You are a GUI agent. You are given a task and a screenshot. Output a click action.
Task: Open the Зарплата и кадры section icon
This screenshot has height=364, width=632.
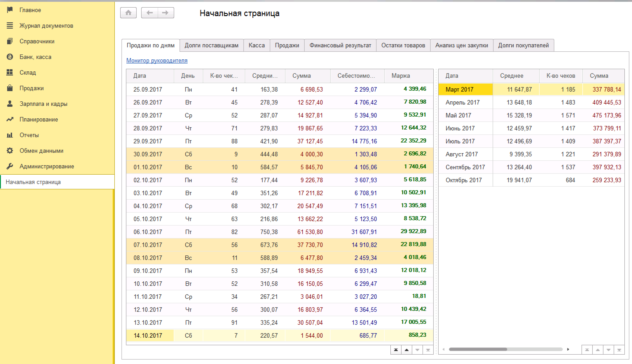pos(10,103)
